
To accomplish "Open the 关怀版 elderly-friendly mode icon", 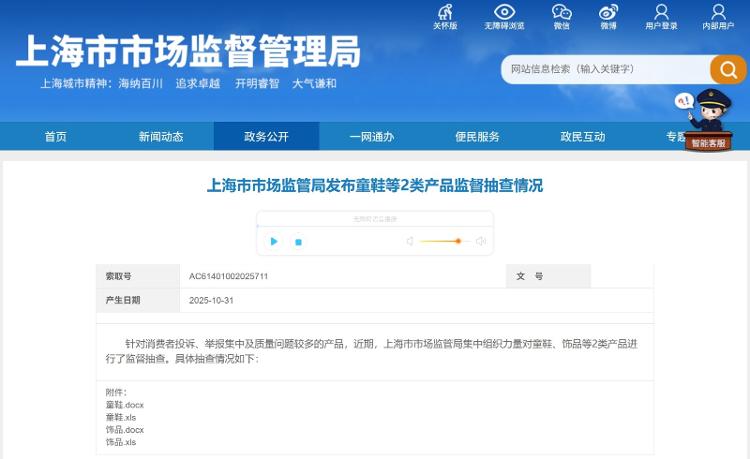I will click(445, 13).
